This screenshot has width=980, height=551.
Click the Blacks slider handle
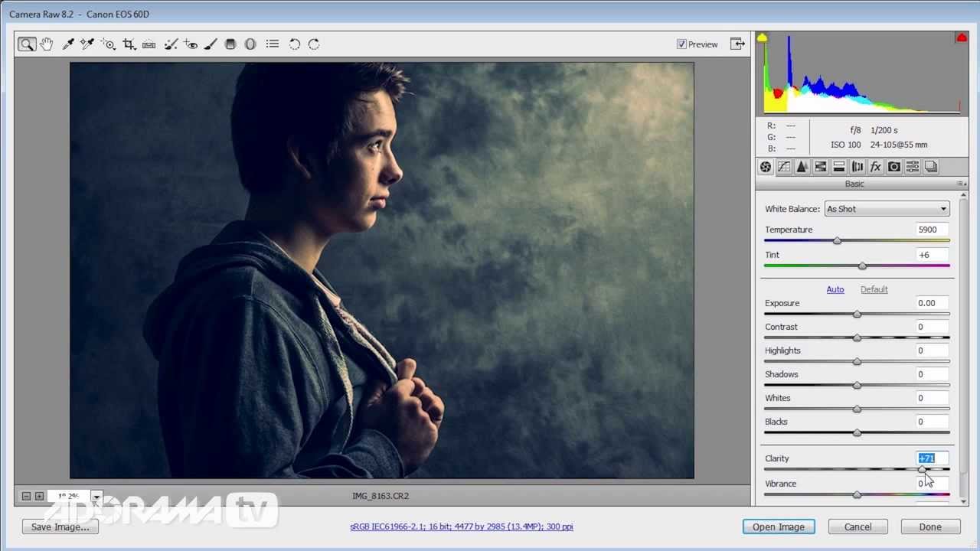[x=857, y=433]
